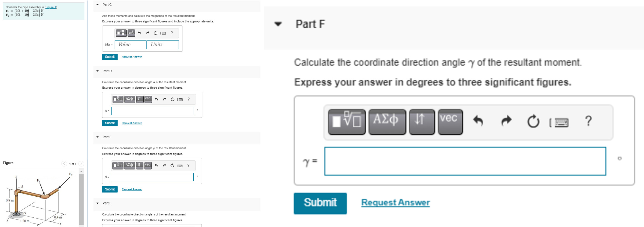Collapse the Part F section
The image size is (644, 227).
tap(278, 24)
